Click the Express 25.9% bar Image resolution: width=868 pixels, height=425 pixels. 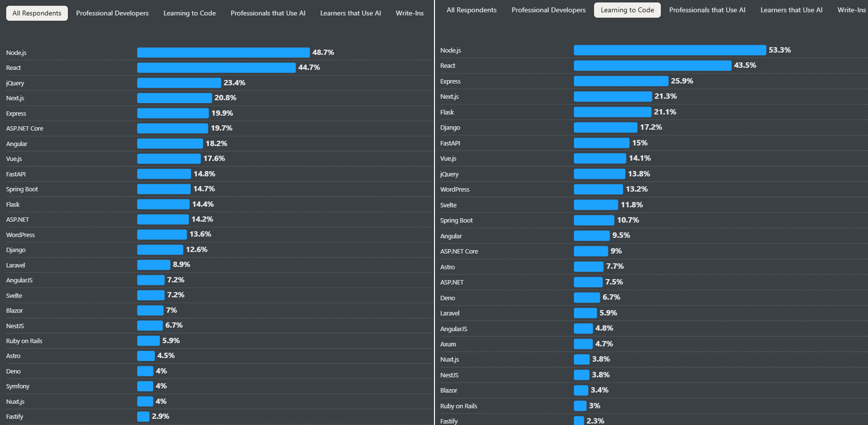tap(621, 81)
